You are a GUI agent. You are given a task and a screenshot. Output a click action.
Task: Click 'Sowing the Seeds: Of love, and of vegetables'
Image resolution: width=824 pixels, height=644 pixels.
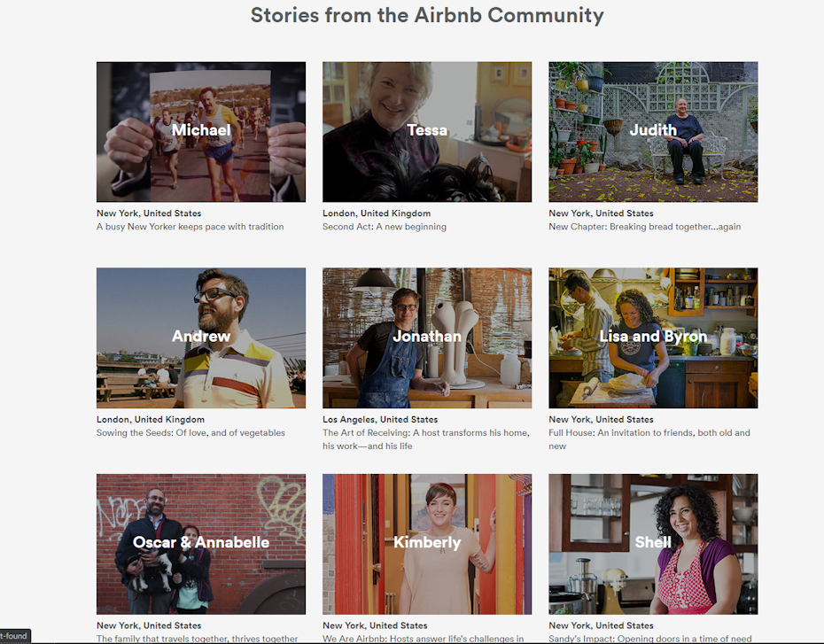click(x=190, y=433)
